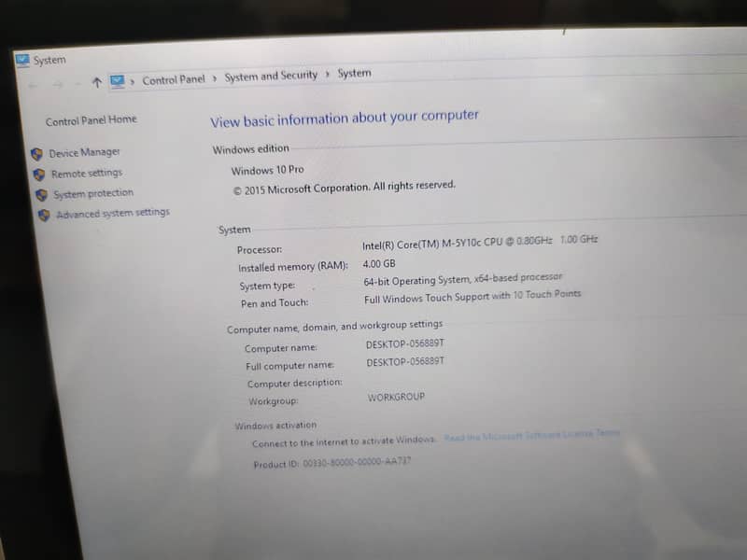747x560 pixels.
Task: Click the 'Installed memory (RAM):' label
Action: point(293,267)
